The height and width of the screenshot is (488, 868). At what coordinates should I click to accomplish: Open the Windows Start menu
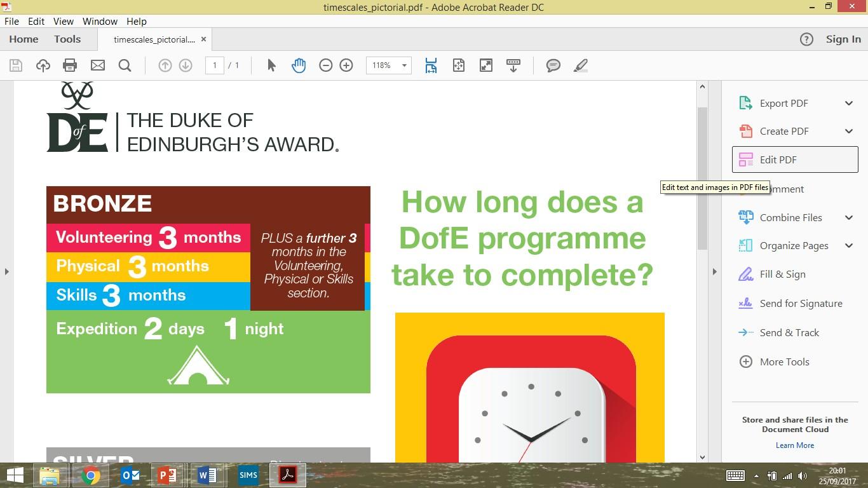15,475
